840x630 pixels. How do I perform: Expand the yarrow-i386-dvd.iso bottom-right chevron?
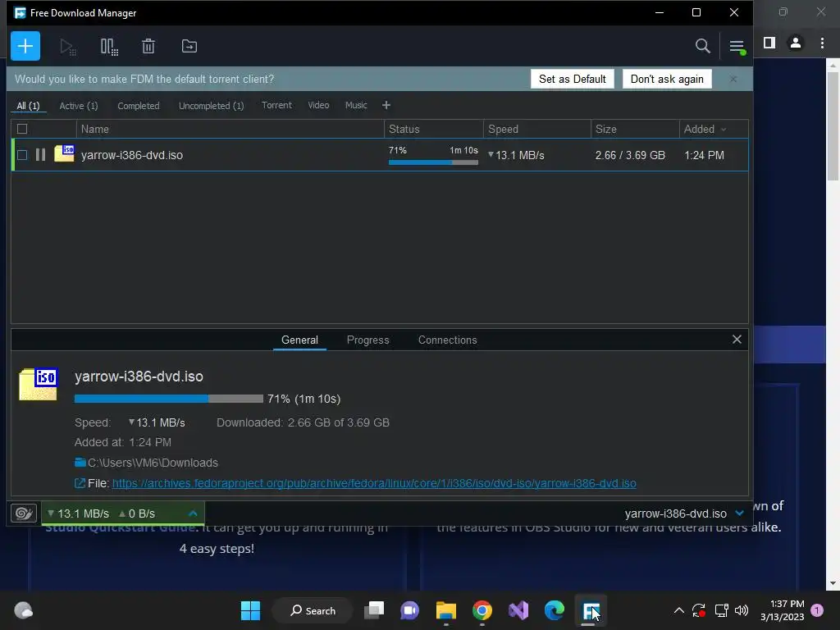[x=739, y=514]
